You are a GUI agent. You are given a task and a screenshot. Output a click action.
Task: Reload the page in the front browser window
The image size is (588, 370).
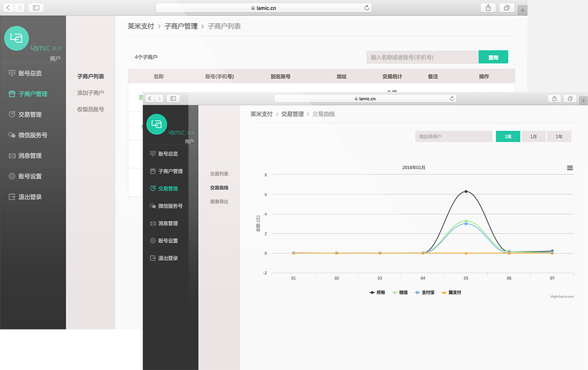coord(452,99)
